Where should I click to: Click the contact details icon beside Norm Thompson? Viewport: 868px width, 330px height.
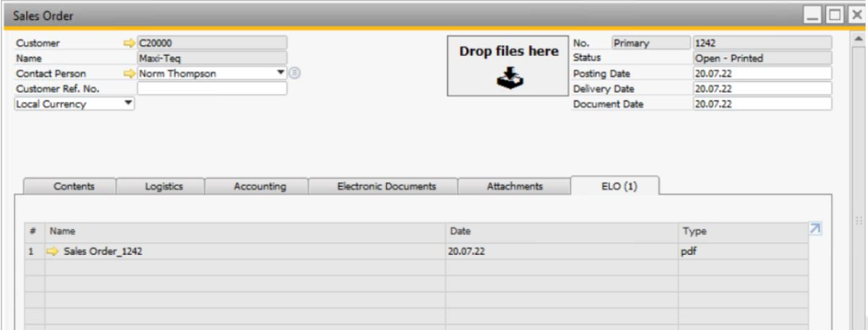tap(295, 73)
